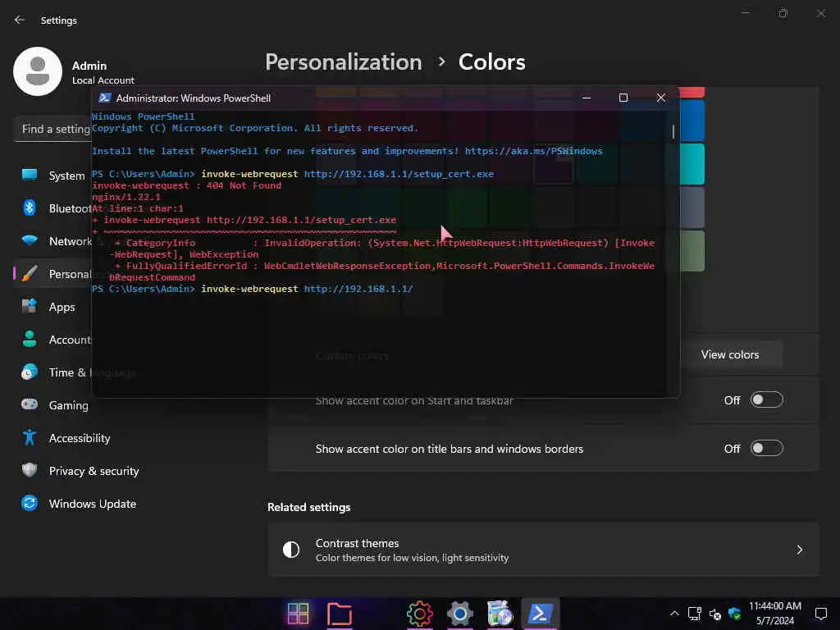Click the 'Related settings' heading

309,507
